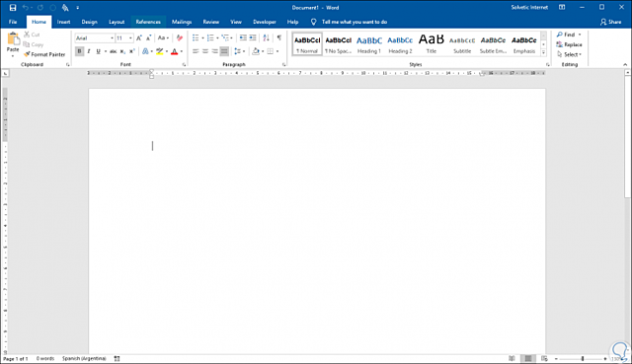This screenshot has width=632, height=364.
Task: Click the Undo arrow in the quick access toolbar
Action: (x=26, y=8)
